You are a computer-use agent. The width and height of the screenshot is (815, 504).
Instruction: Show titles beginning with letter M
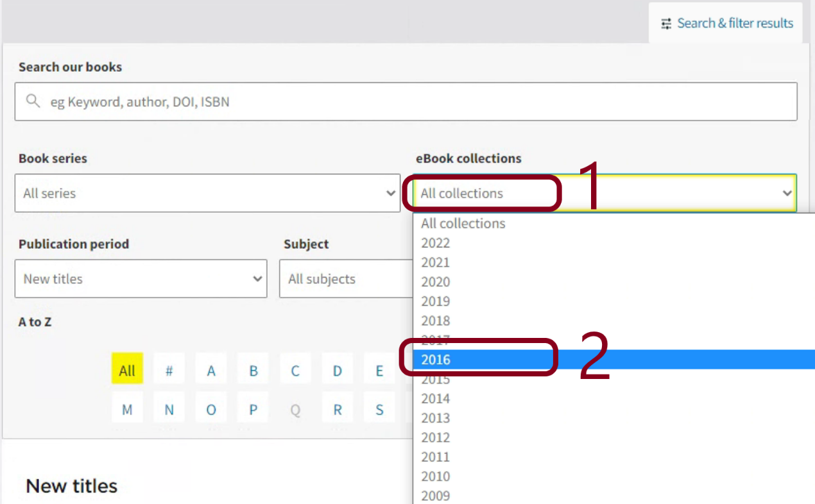(127, 410)
